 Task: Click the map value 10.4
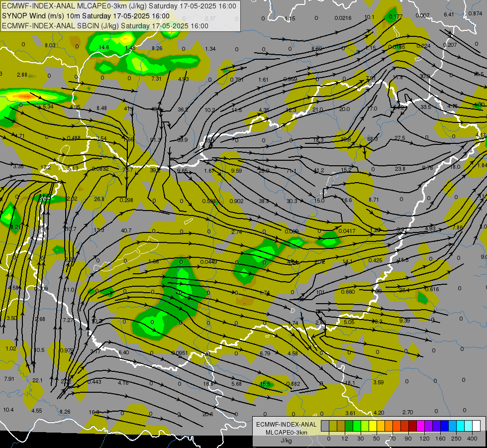[8, 410]
